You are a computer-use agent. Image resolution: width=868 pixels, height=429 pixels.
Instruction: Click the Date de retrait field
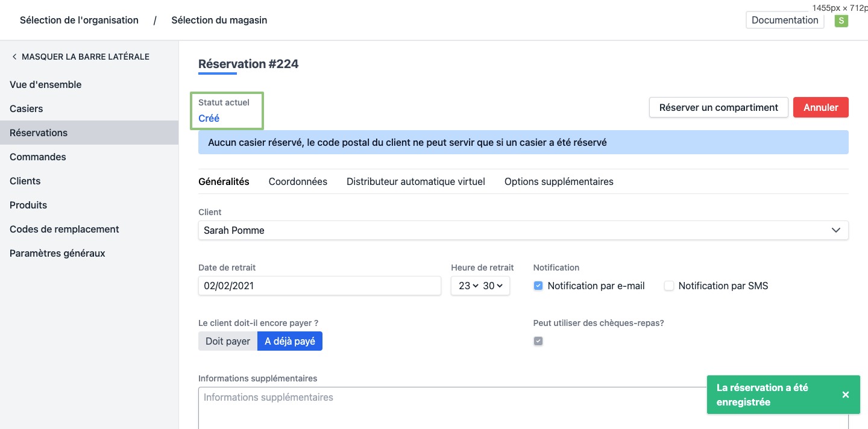(319, 286)
